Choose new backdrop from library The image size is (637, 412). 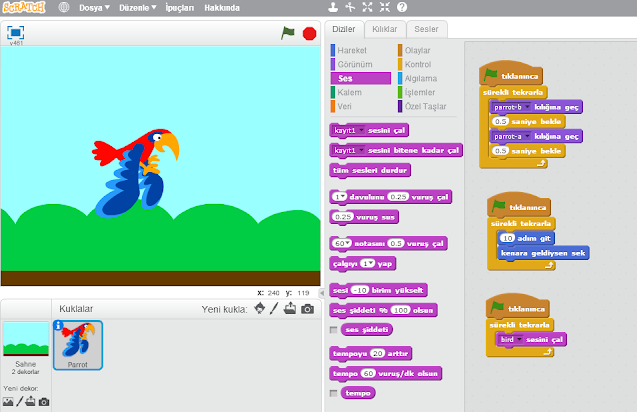click(x=8, y=402)
